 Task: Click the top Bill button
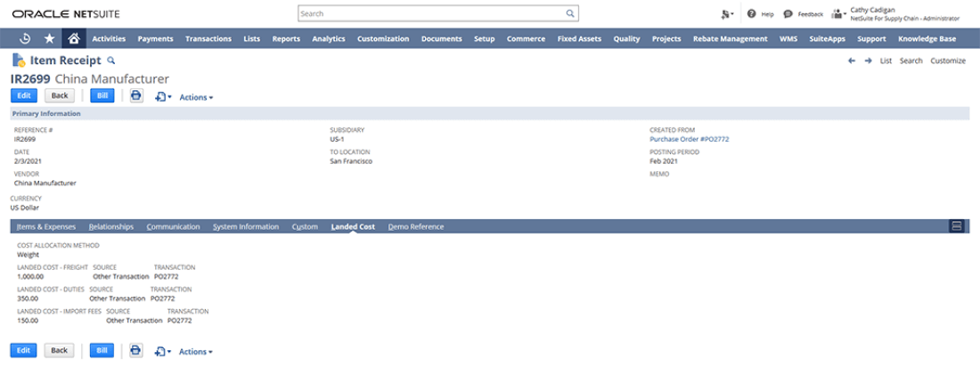tap(102, 95)
